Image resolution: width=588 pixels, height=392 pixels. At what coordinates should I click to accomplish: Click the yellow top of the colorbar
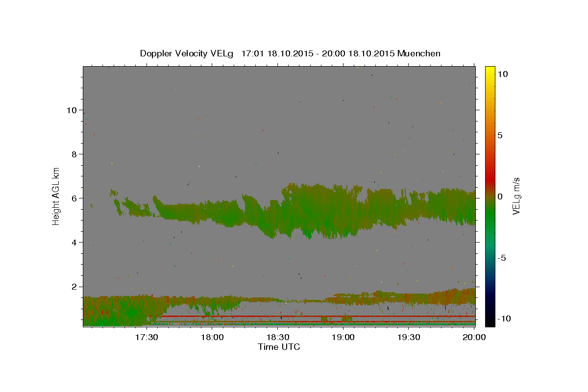click(490, 71)
